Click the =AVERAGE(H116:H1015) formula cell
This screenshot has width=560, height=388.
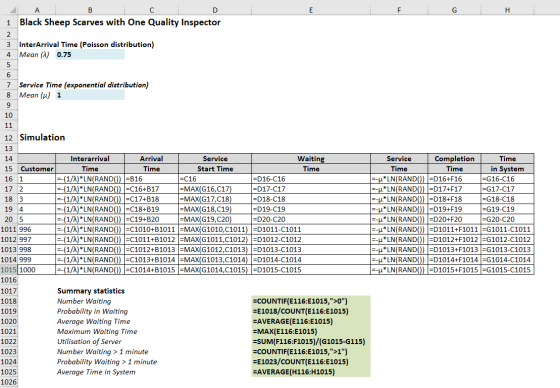311,372
